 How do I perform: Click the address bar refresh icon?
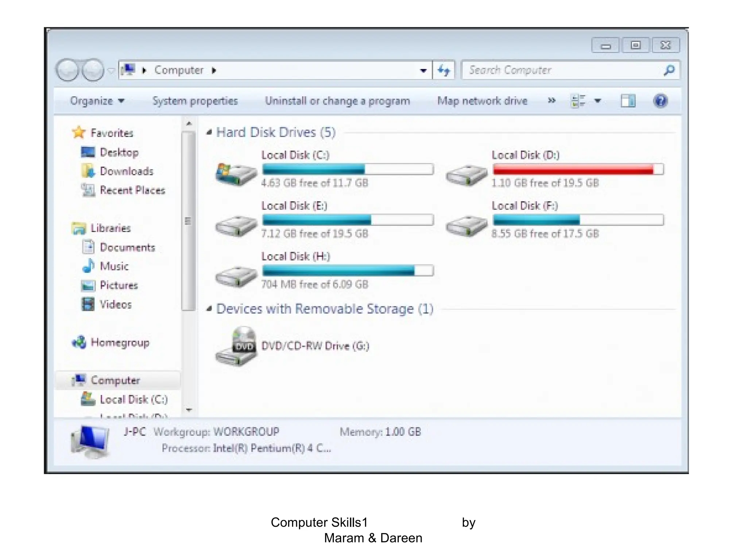coord(444,70)
